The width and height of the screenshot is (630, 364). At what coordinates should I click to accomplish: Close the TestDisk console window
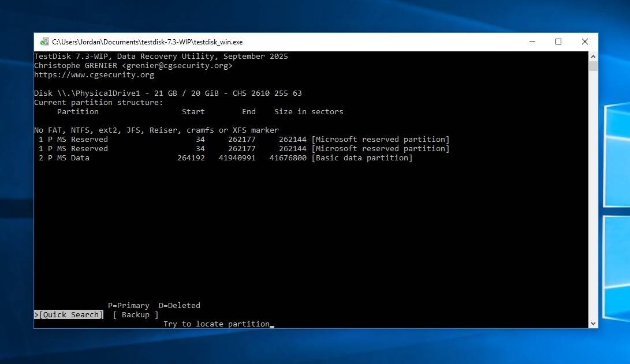tap(584, 42)
